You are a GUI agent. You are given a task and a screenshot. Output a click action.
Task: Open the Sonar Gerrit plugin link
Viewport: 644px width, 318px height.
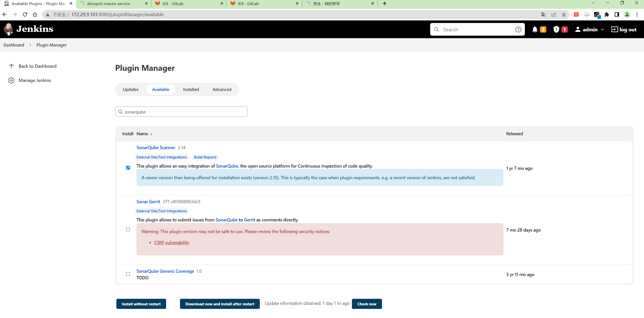coord(148,202)
